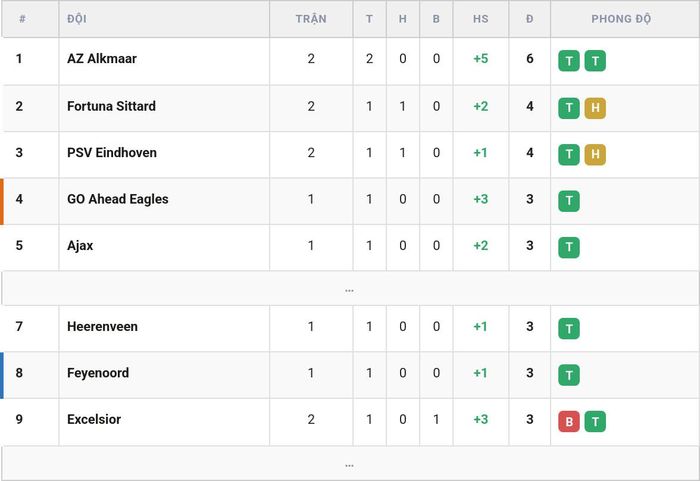Screen dimensions: 700x481
Task: Click the PHONG ĐỘ column header
Action: (621, 19)
